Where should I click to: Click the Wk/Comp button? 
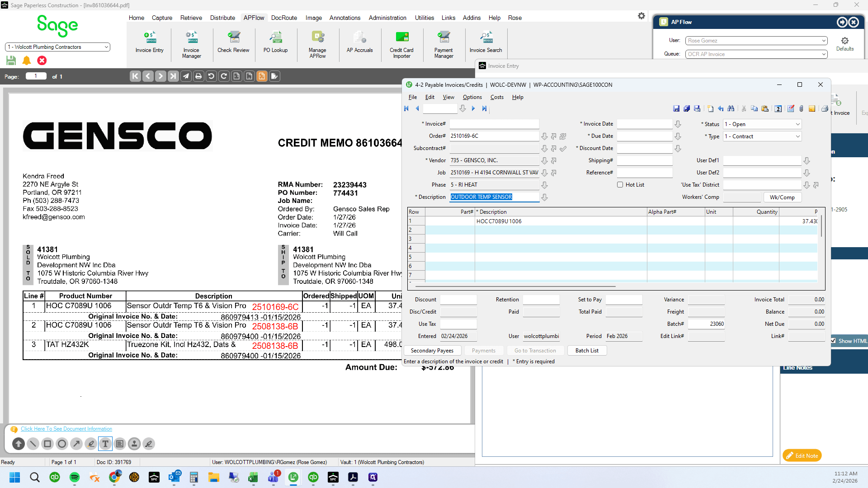click(x=782, y=197)
